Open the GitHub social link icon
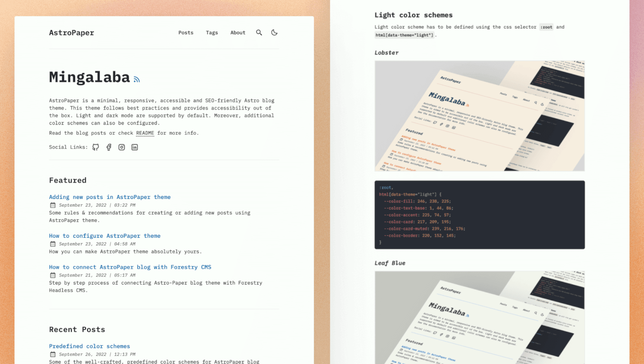The height and width of the screenshot is (364, 644). tap(96, 147)
